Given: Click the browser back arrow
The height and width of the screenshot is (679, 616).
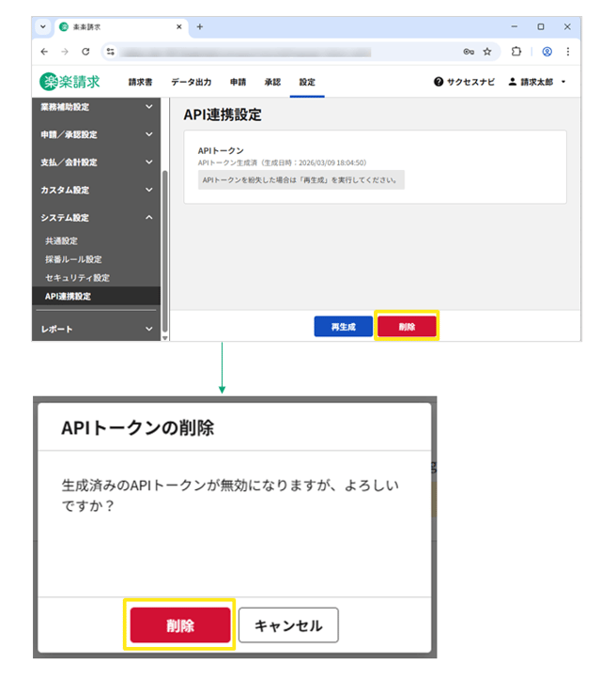Looking at the screenshot, I should pos(44,52).
